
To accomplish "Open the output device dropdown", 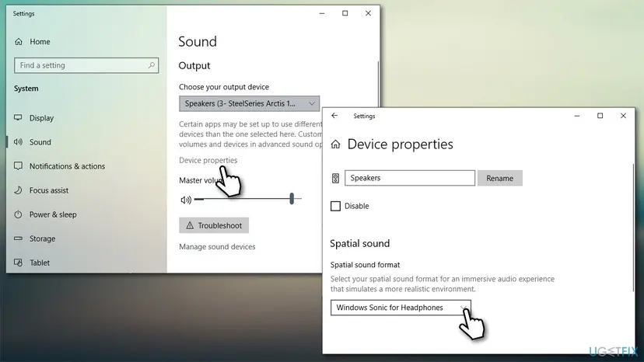I will 249,103.
